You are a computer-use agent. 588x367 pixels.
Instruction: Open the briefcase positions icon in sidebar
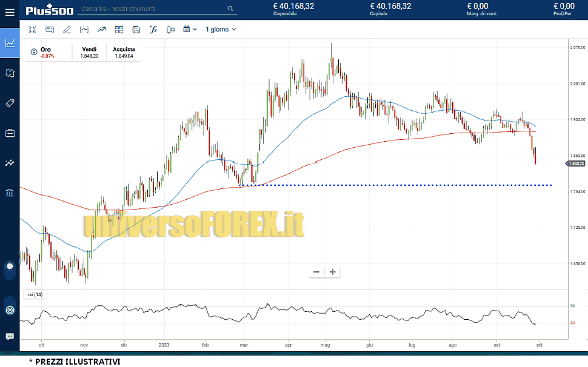10,133
